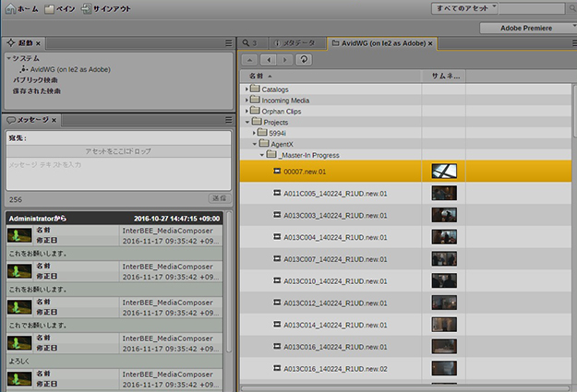Viewport: 577px width, 392px height.
Task: Open the message panel options menu
Action: 229,120
